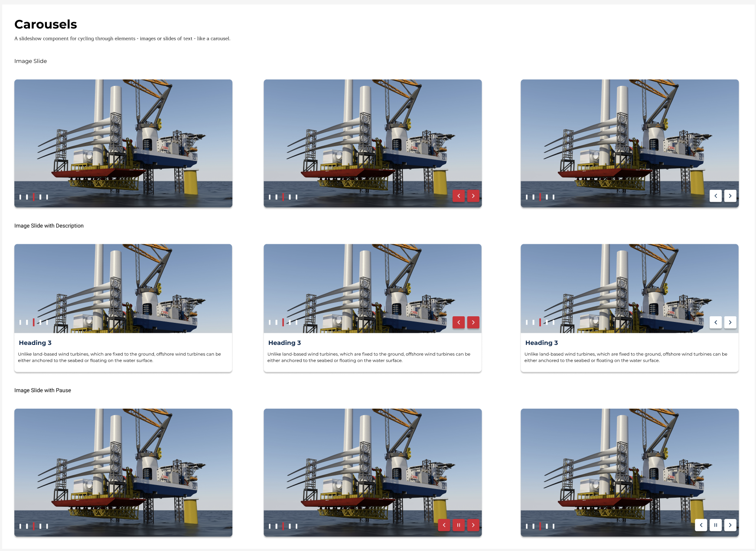Click Heading 3 on the red-arrow Description card
Viewport: 756px width, 551px height.
[x=284, y=343]
